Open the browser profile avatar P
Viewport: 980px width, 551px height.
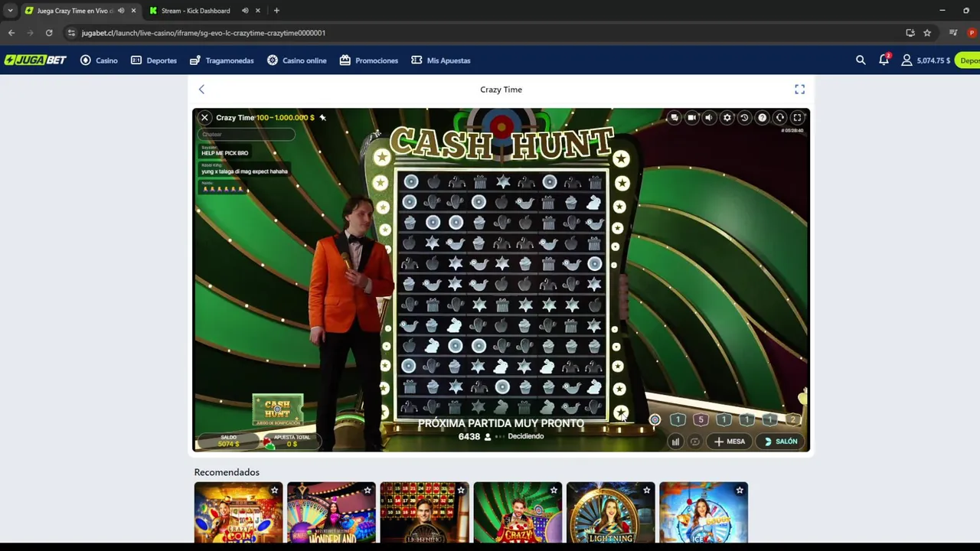(x=972, y=33)
